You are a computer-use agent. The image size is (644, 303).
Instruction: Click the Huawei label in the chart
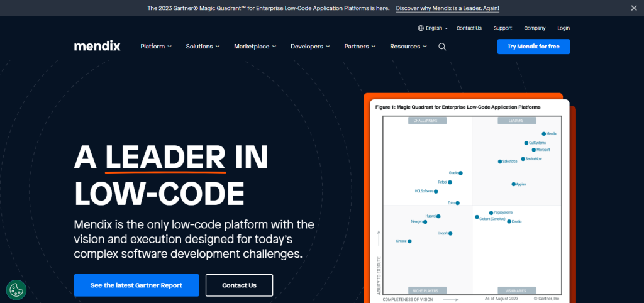click(430, 216)
